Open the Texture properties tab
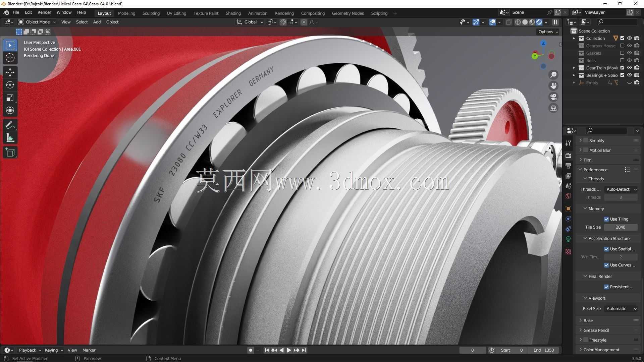644x362 pixels. (x=568, y=252)
